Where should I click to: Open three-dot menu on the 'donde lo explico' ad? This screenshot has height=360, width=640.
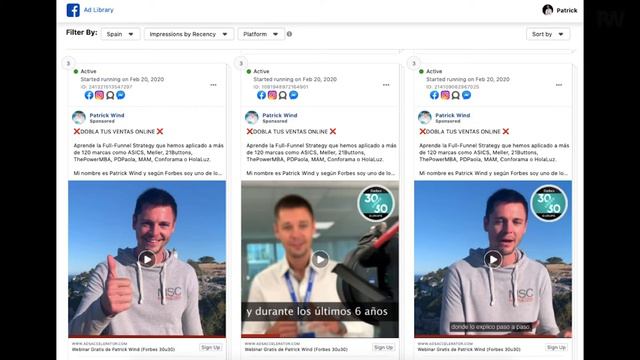coord(559,85)
